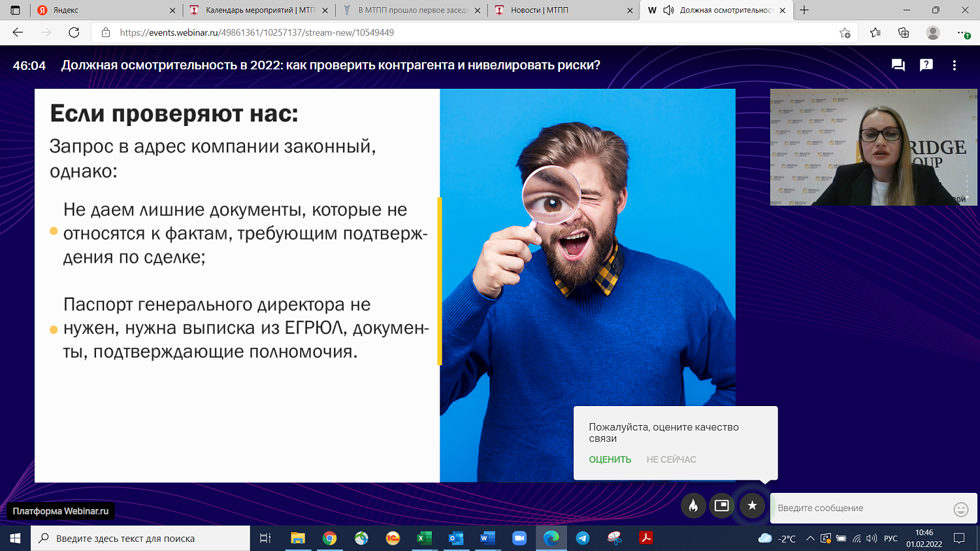Refresh the current page
This screenshot has height=551, width=980.
pyautogui.click(x=74, y=33)
